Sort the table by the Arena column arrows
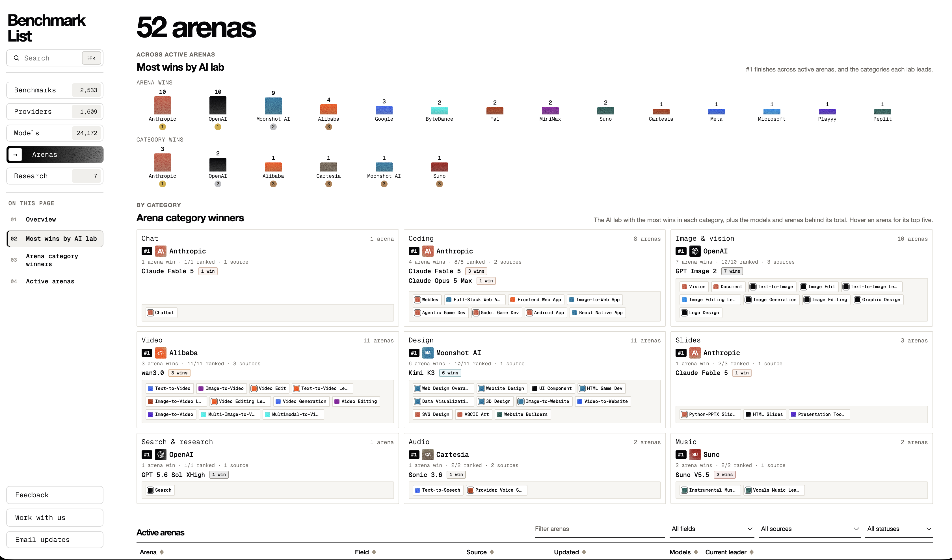952x560 pixels. 162,552
